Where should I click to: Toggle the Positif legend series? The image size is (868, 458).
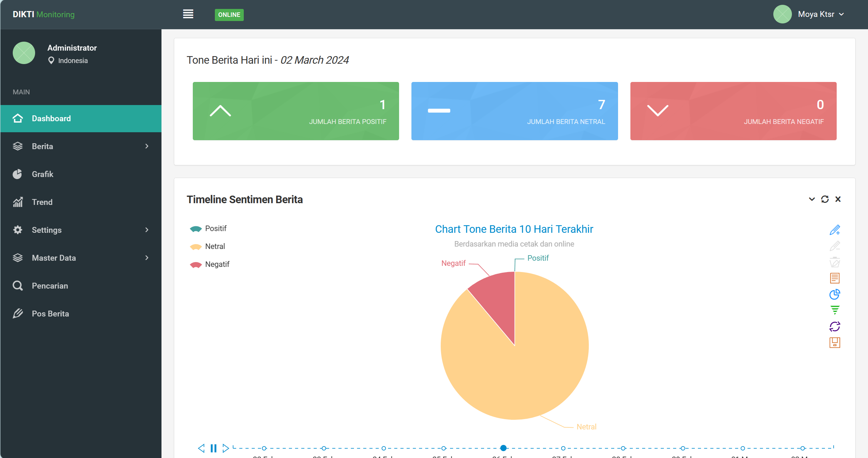pyautogui.click(x=208, y=229)
